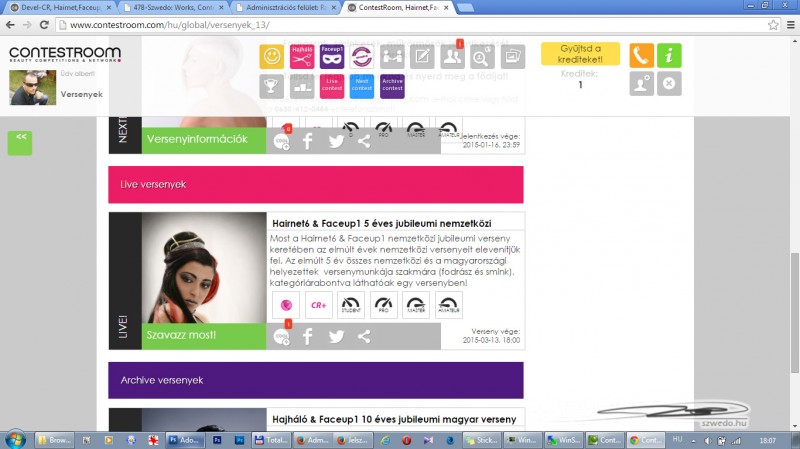Click the purple Archive versenyek header bar

[316, 380]
